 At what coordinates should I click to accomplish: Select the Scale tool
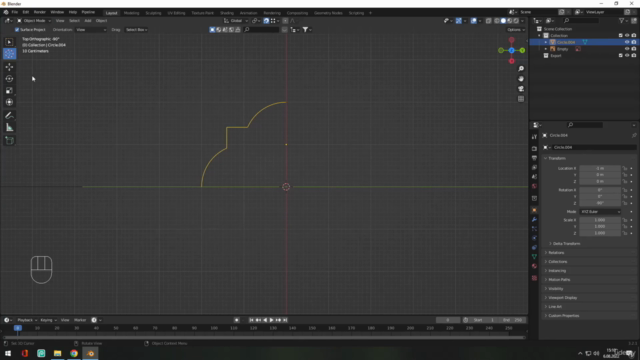coord(9,91)
